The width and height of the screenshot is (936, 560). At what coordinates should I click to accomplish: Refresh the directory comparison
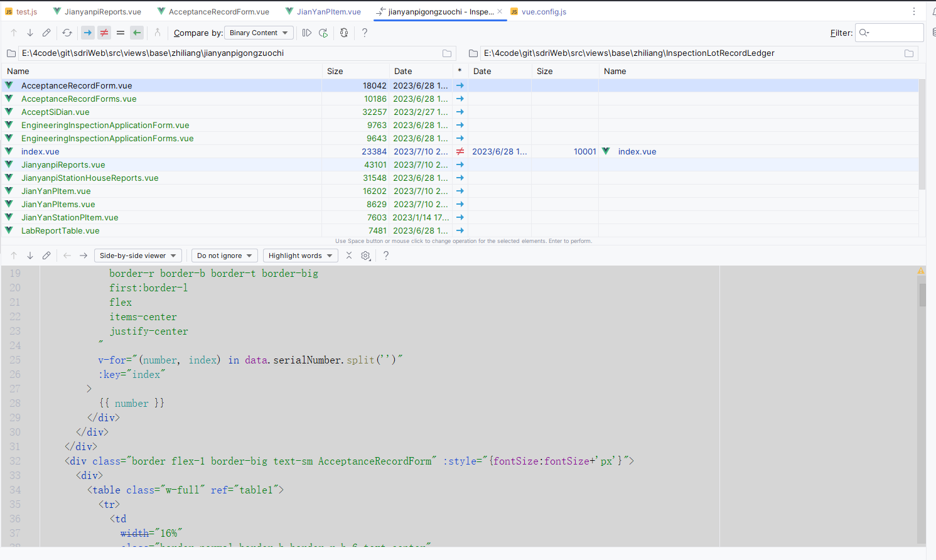pos(67,33)
